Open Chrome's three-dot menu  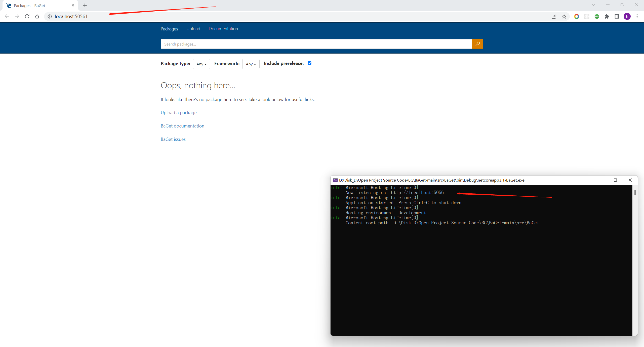637,16
